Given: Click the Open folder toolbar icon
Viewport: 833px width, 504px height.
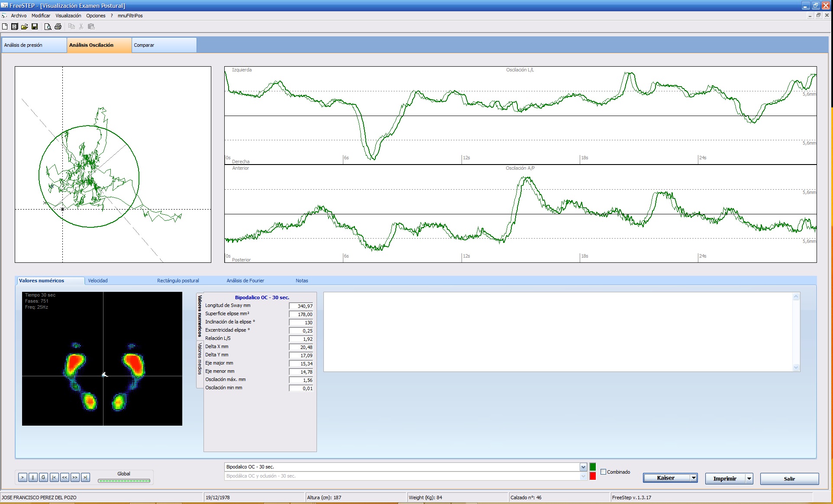Looking at the screenshot, I should tap(25, 26).
